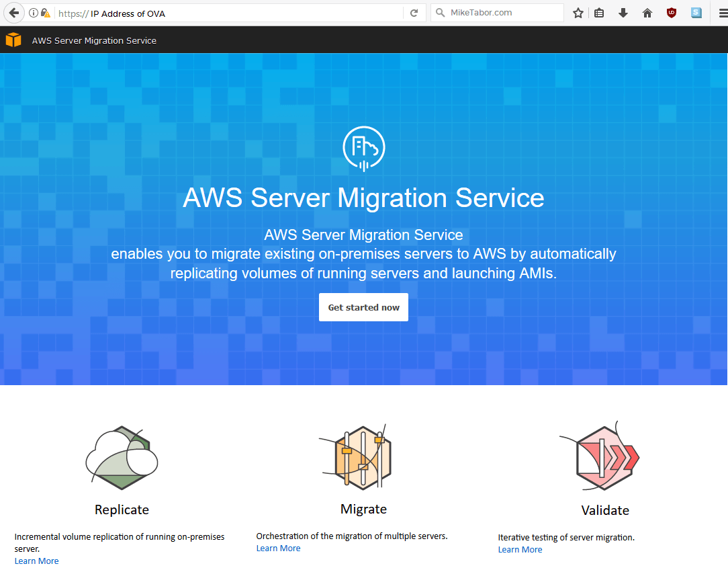The height and width of the screenshot is (570, 728).
Task: Open site information icon in address bar
Action: point(34,13)
